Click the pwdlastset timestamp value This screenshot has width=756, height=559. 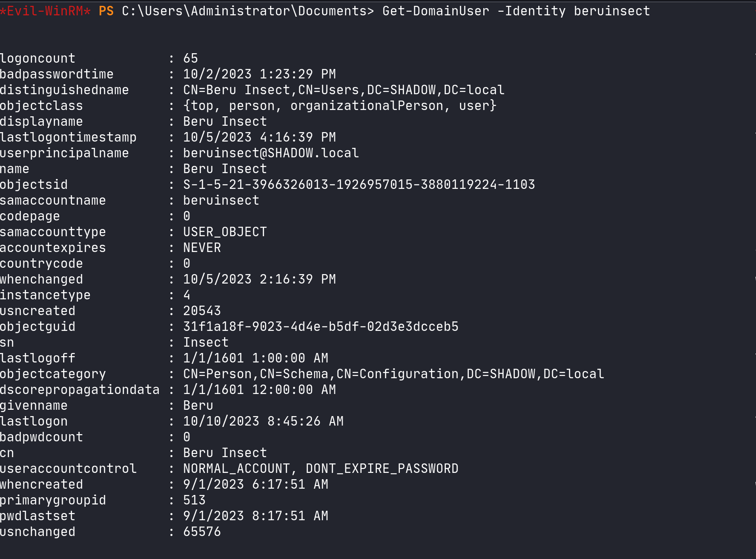point(256,516)
